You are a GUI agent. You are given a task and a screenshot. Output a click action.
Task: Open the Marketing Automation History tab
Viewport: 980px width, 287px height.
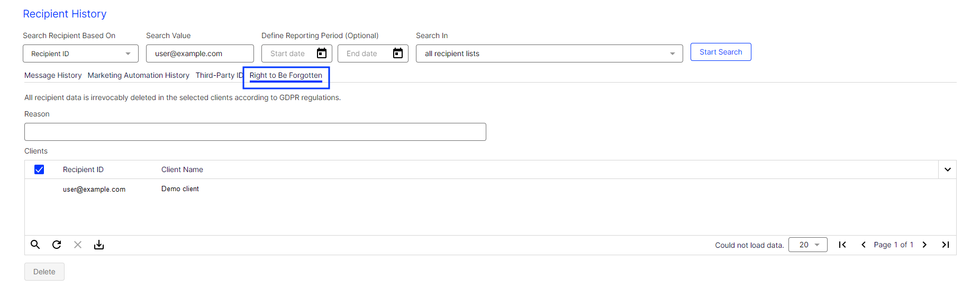tap(139, 75)
